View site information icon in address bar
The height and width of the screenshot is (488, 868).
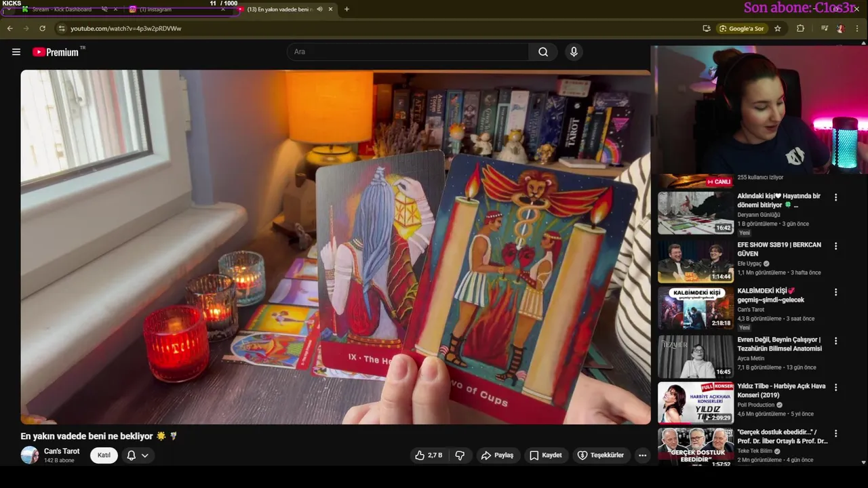point(61,28)
